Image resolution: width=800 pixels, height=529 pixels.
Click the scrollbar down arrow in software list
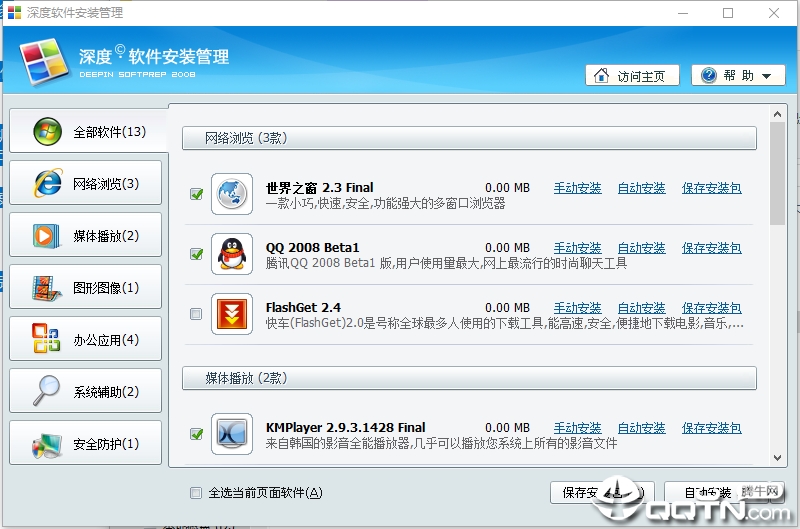click(x=777, y=458)
